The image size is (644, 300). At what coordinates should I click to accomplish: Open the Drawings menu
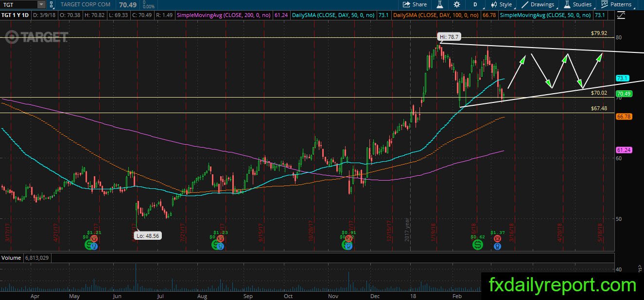pos(538,4)
